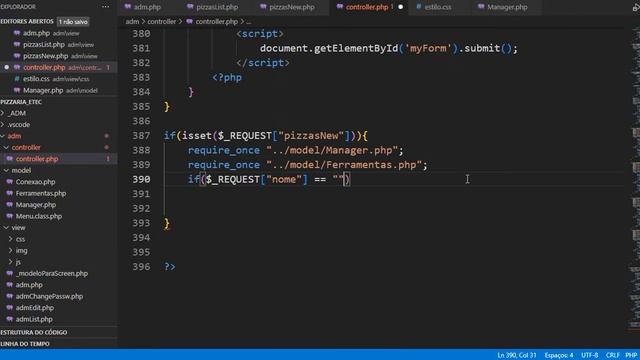
Task: Click the unsaved dot on the controller.php tab
Action: [400, 7]
